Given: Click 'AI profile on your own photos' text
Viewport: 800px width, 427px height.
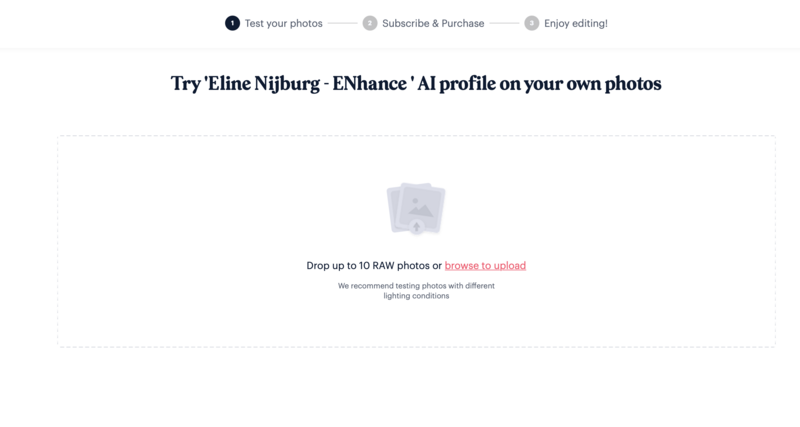Looking at the screenshot, I should point(539,84).
